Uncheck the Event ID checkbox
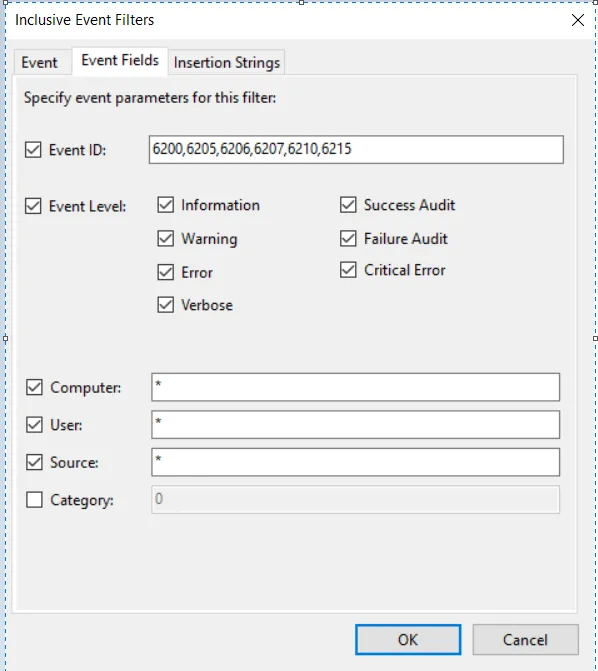 coord(33,150)
